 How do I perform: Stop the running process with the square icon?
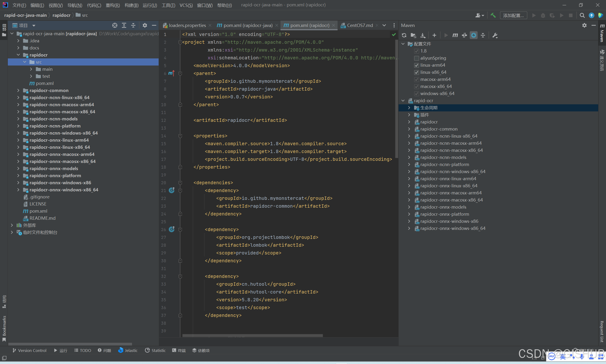(571, 15)
